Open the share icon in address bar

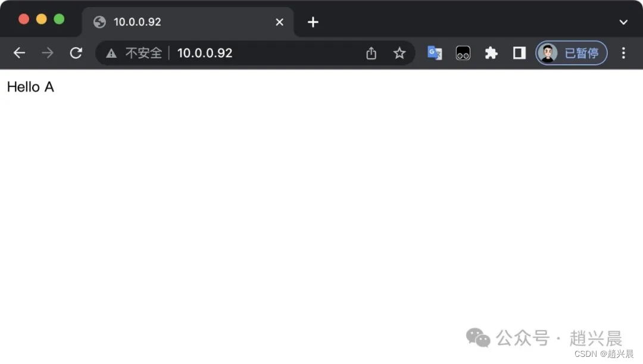coord(371,53)
